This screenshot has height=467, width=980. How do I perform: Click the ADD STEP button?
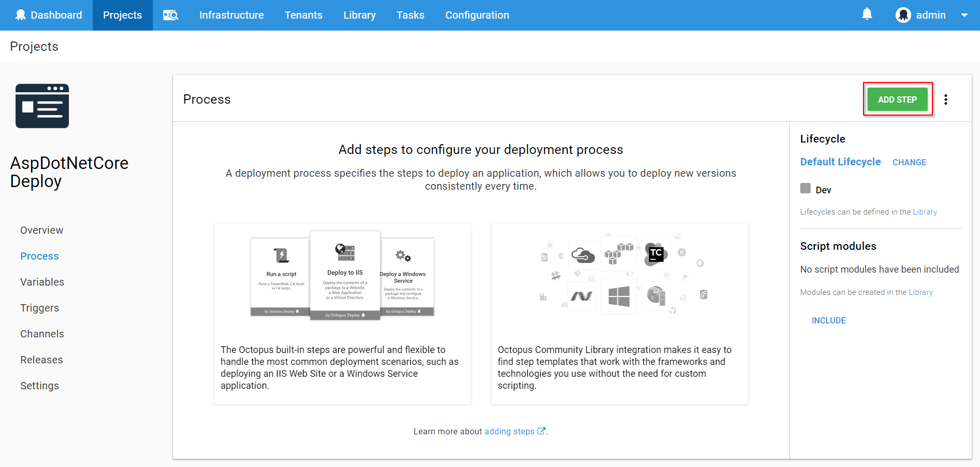coord(898,99)
